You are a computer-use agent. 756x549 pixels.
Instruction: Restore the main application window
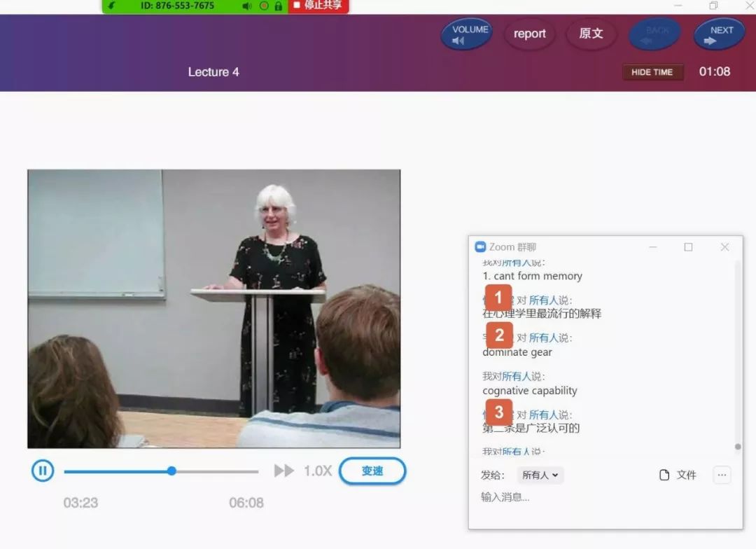pos(713,6)
